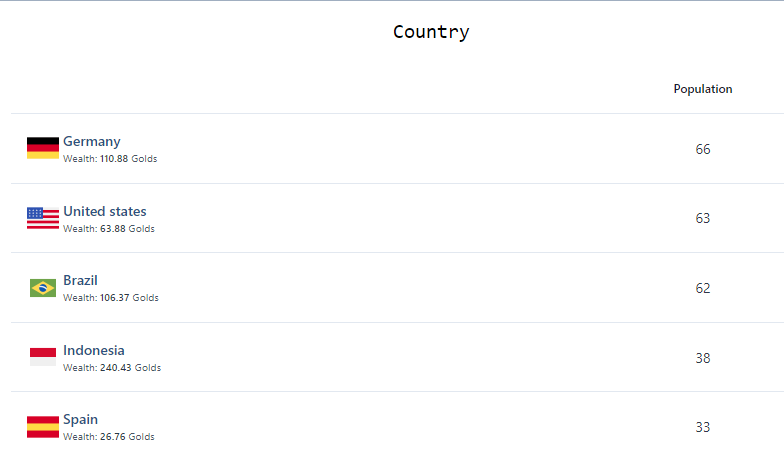Click the United States flag icon
This screenshot has height=467, width=784.
(x=43, y=218)
